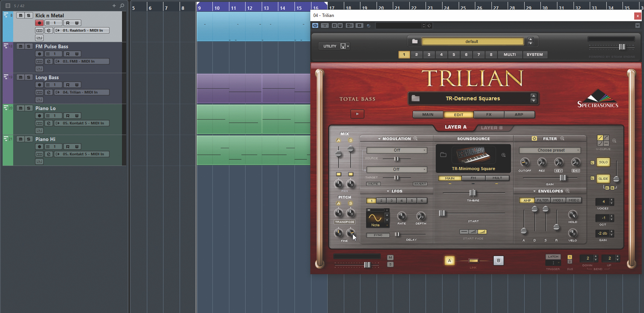Open the MULTI page in Trilian
Image resolution: width=644 pixels, height=313 pixels.
point(510,55)
